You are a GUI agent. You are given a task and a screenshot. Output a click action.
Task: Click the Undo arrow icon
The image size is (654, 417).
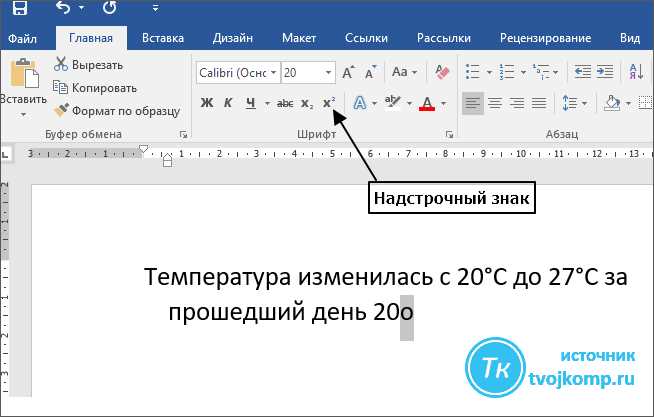[64, 9]
